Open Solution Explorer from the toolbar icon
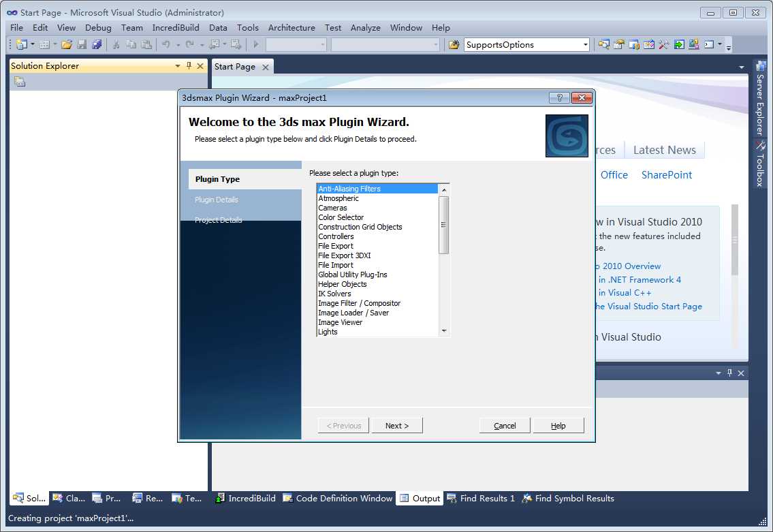 point(604,44)
